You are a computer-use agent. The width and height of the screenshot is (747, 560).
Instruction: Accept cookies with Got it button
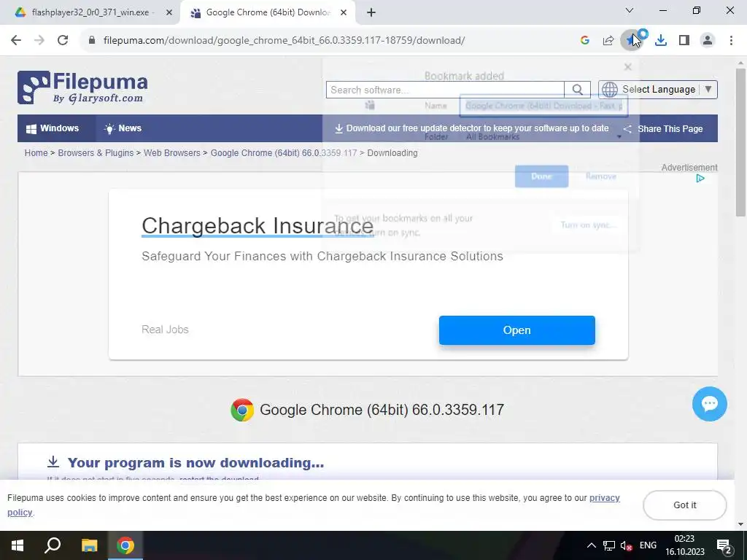[x=684, y=505]
